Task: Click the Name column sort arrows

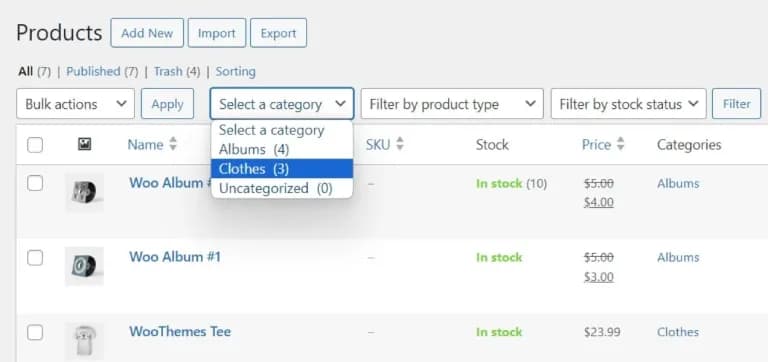Action: pos(172,144)
